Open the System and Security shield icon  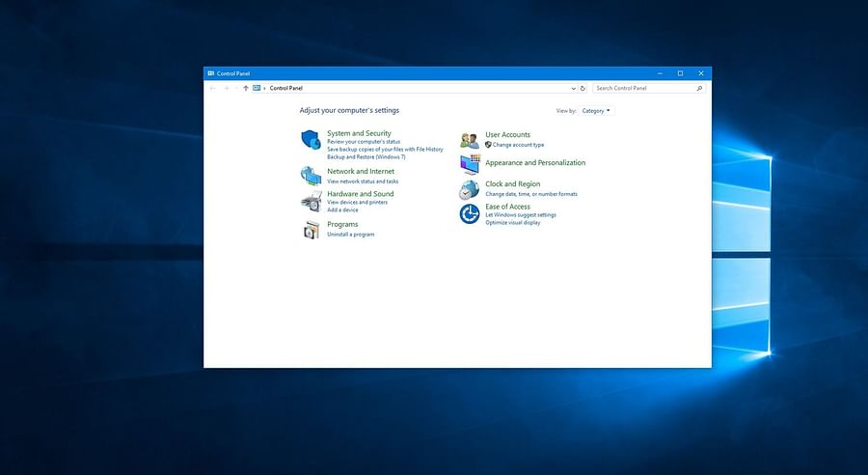pyautogui.click(x=311, y=140)
